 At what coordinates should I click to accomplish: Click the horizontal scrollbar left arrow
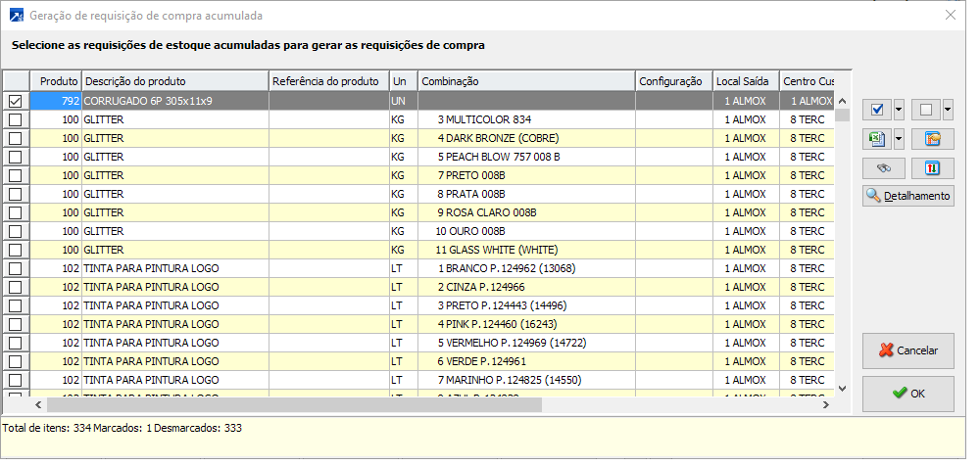point(38,404)
